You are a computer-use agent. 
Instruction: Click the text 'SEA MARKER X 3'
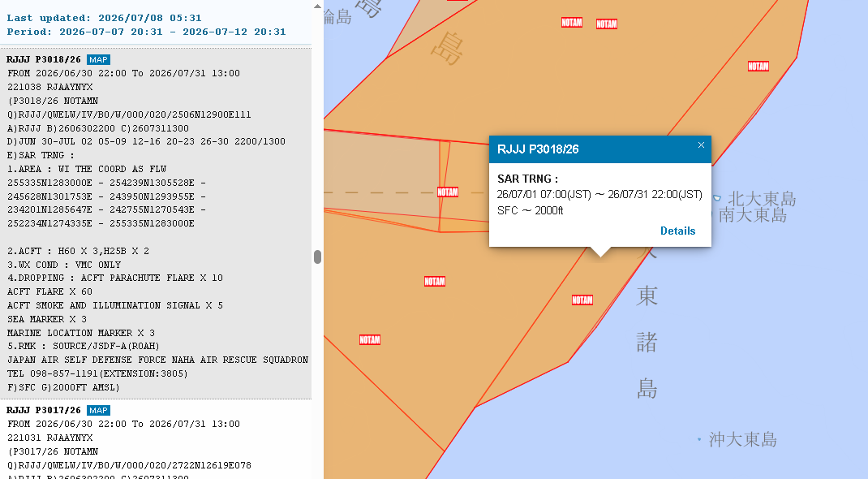tap(47, 319)
